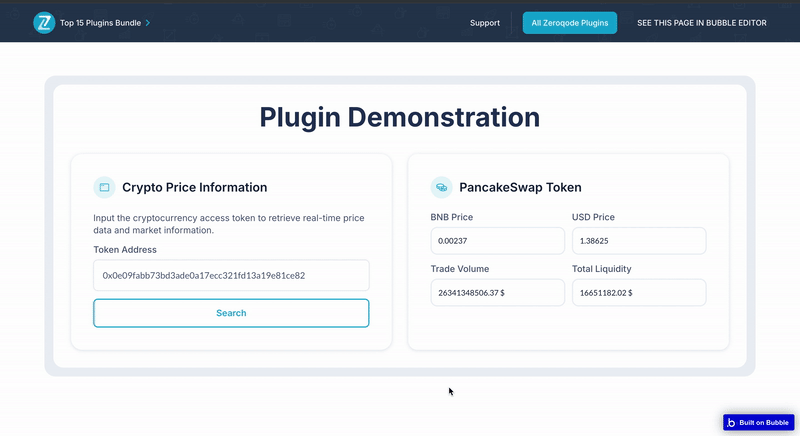
Task: Click the Trade Volume field 26341348506.37 $
Action: (497, 293)
